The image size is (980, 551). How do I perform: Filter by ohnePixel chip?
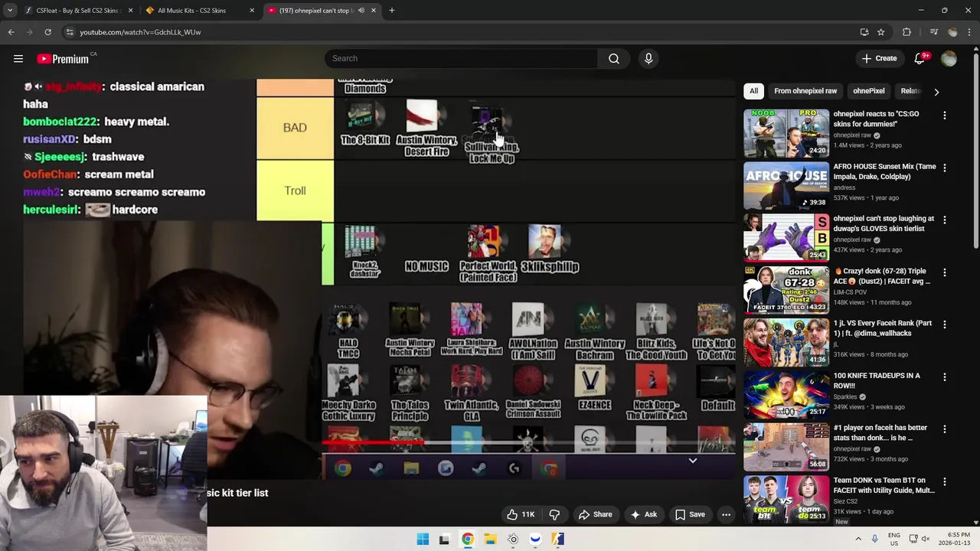pos(869,91)
